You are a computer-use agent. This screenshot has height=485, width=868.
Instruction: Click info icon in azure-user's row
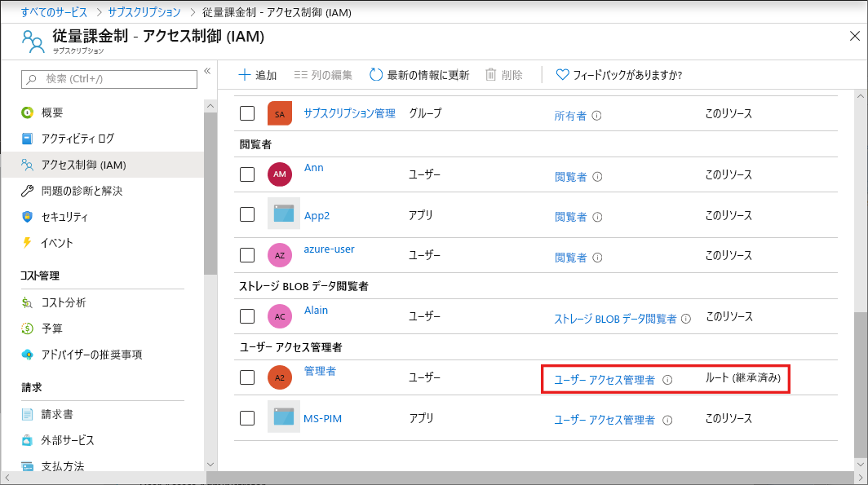point(597,258)
